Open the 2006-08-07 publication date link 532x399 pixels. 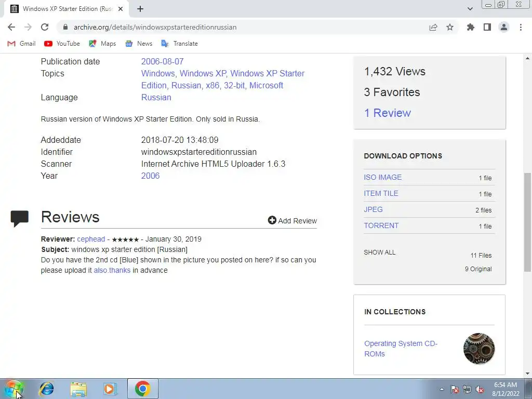[162, 61]
